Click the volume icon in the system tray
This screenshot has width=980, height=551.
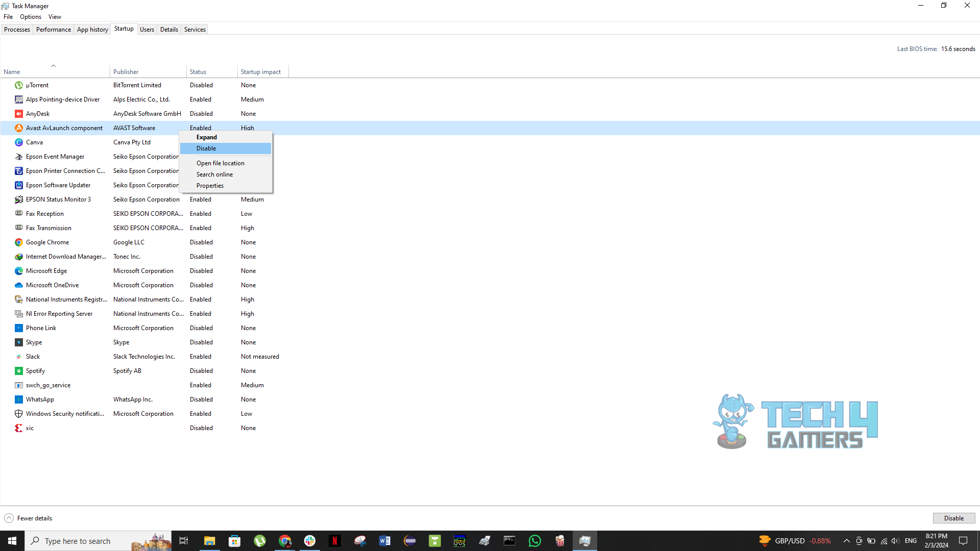pyautogui.click(x=896, y=540)
